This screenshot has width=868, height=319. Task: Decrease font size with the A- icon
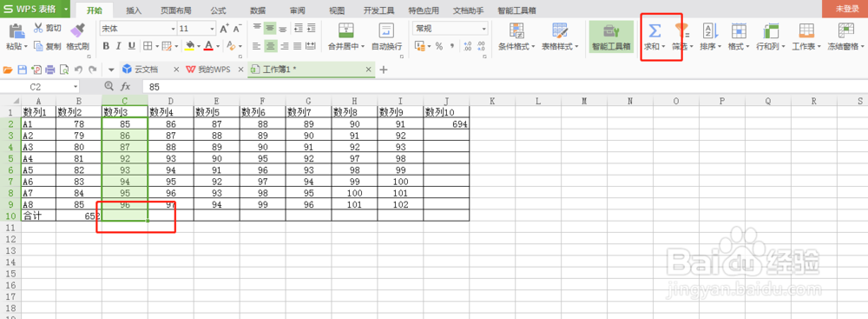point(237,29)
